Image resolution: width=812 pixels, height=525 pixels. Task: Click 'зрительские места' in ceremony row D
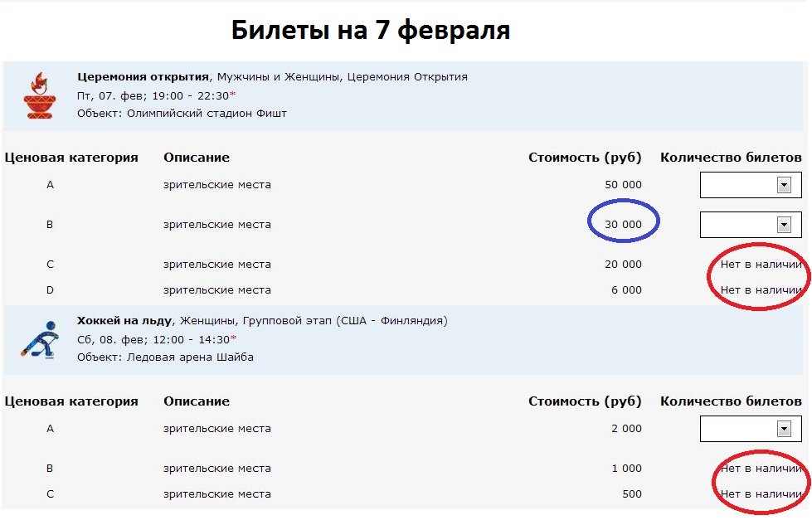coord(217,290)
